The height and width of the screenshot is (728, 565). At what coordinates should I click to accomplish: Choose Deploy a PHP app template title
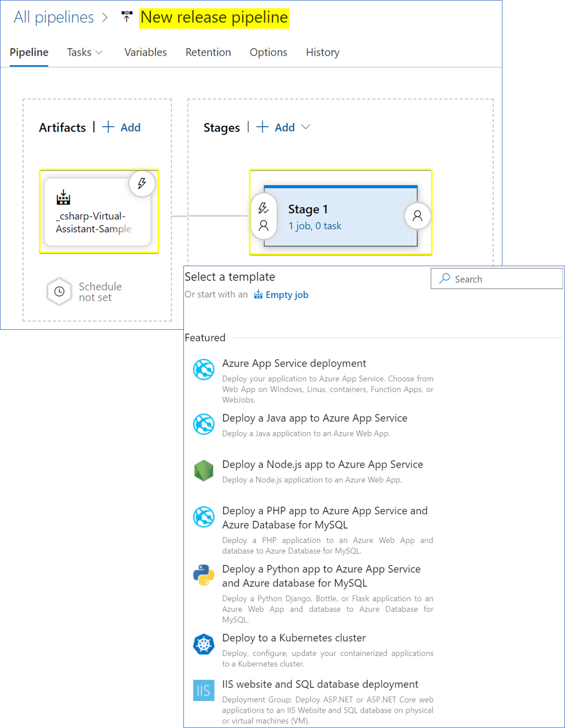tap(325, 518)
